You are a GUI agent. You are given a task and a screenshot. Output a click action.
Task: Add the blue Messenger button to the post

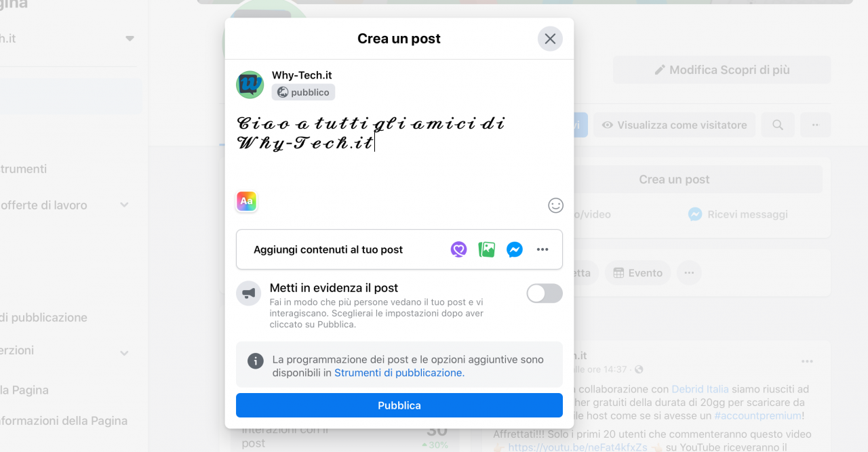tap(515, 249)
